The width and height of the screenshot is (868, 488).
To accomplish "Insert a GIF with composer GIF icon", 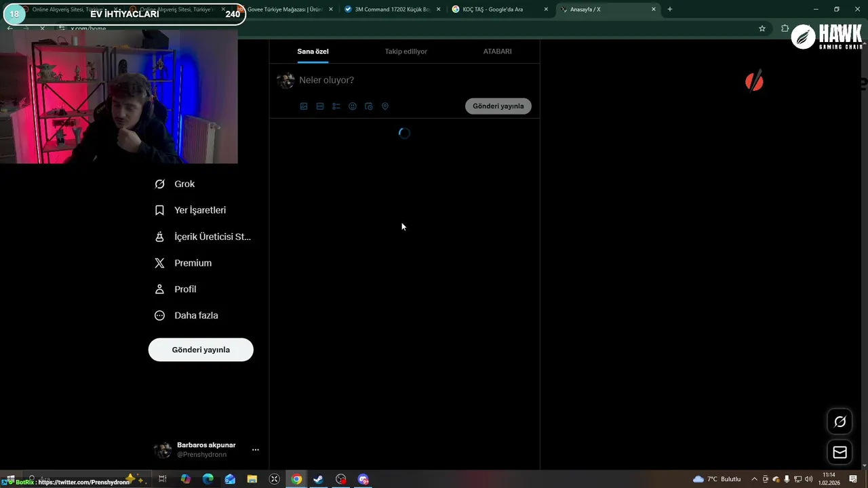I will (320, 106).
